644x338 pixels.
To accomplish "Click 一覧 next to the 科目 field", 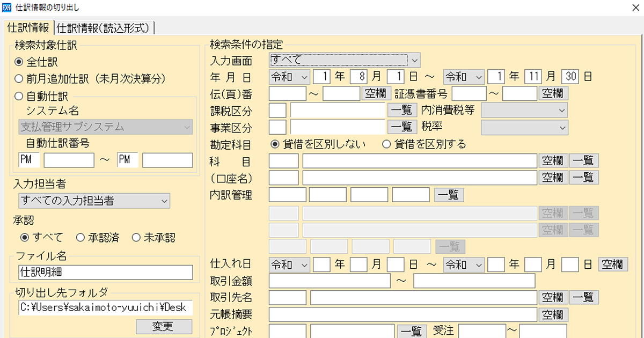I will [584, 160].
